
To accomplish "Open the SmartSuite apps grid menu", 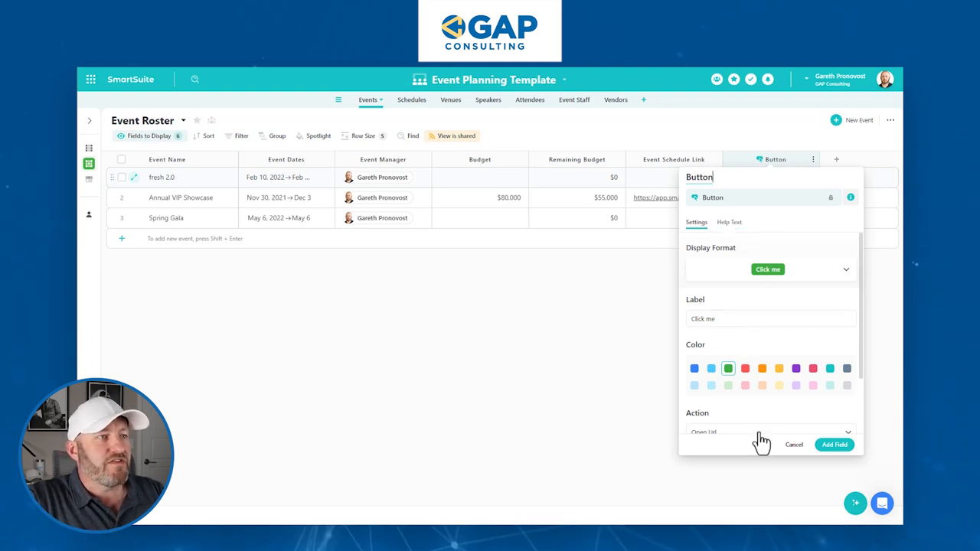I will point(91,80).
